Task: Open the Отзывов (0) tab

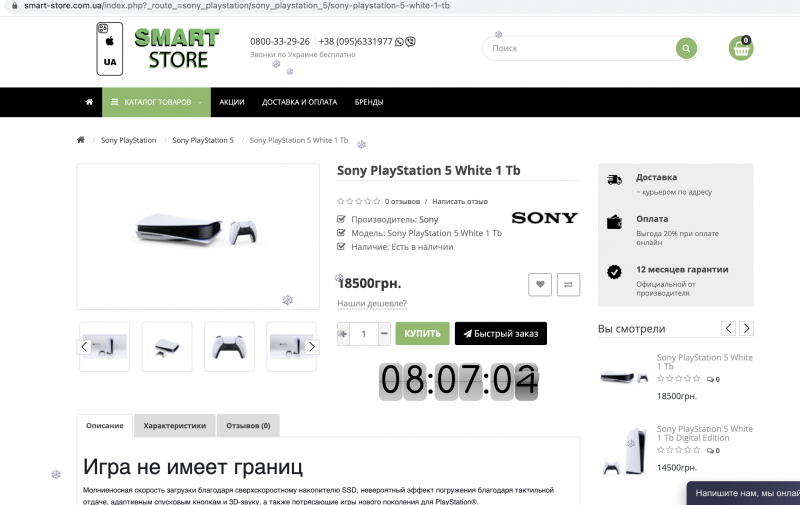Action: point(248,425)
